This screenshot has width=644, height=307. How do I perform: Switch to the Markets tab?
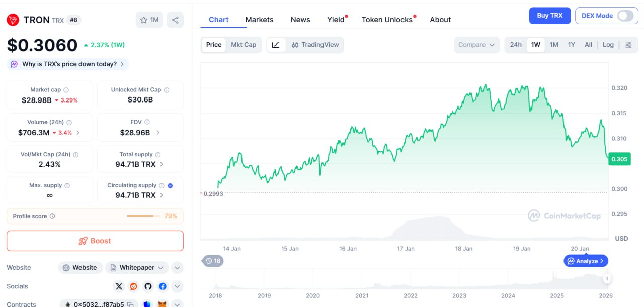coord(259,20)
